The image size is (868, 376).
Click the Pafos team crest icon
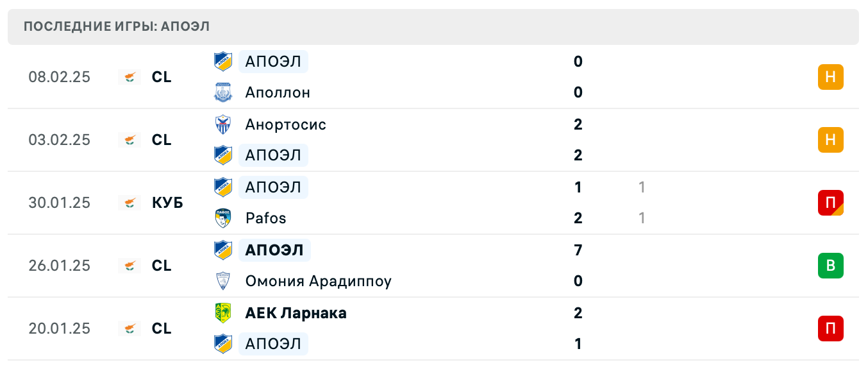tap(222, 218)
